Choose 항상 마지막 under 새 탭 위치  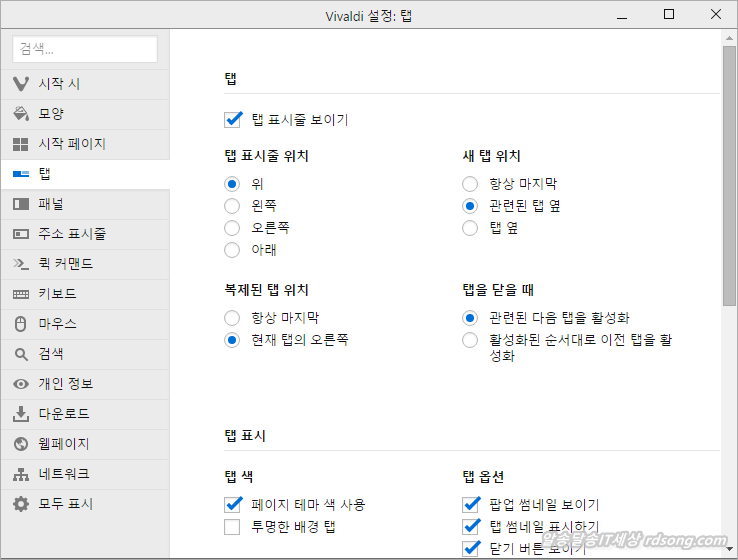click(x=470, y=184)
